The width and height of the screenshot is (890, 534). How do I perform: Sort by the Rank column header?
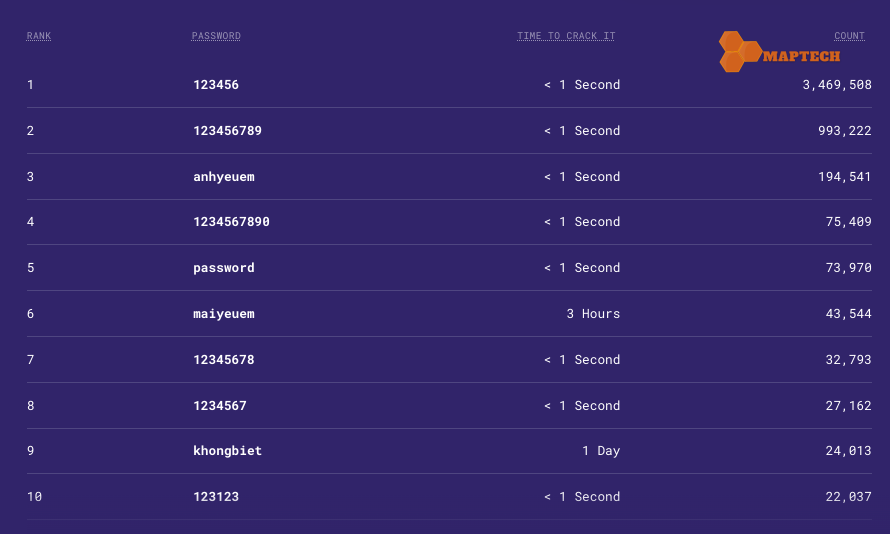coord(39,36)
